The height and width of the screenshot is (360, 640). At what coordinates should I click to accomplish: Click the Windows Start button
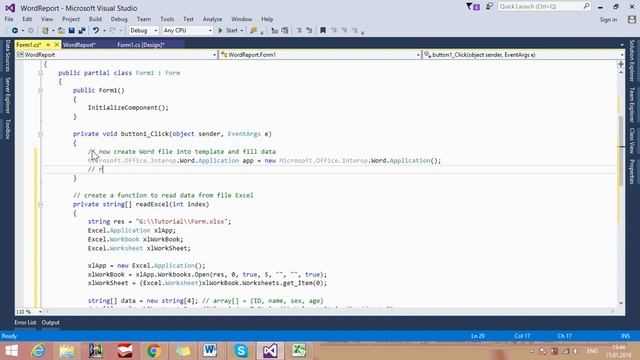point(11,351)
